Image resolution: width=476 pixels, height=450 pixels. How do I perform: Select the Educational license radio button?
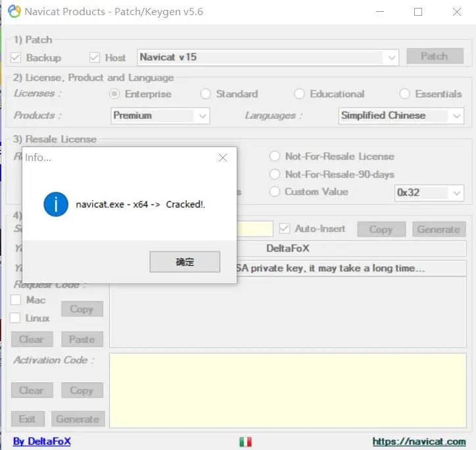299,94
